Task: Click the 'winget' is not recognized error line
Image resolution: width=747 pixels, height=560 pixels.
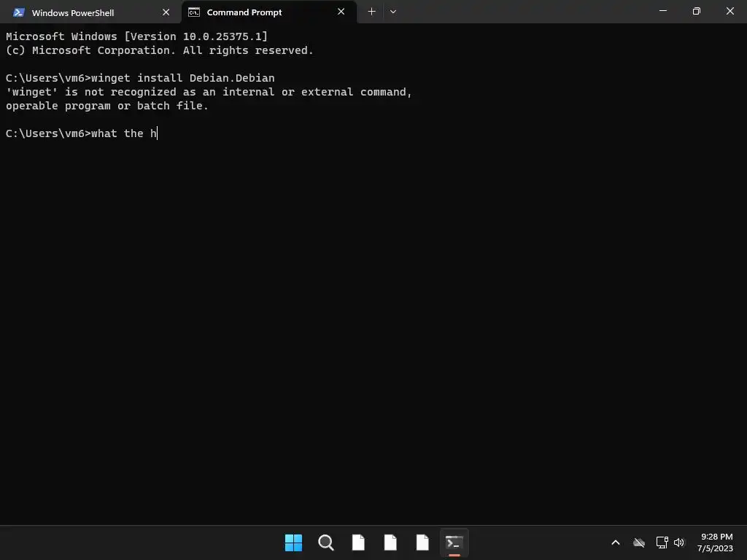Action: click(209, 92)
